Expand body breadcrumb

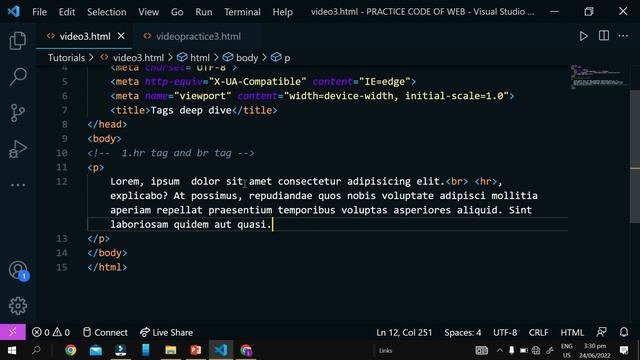pyautogui.click(x=247, y=58)
